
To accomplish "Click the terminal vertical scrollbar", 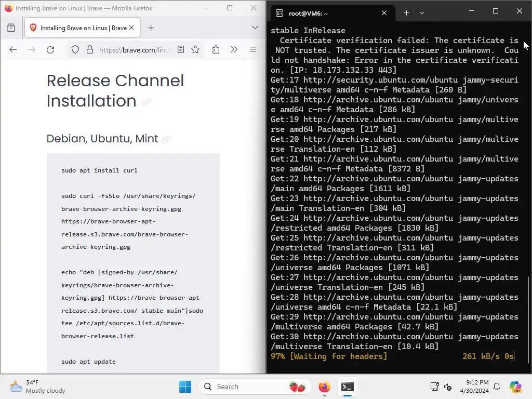I will coord(529,319).
